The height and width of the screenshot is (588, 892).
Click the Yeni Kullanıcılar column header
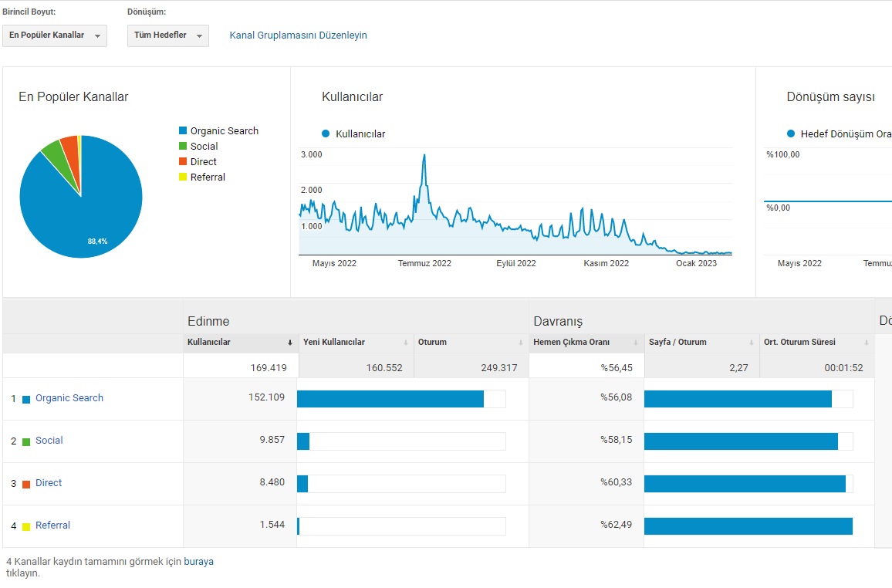(334, 343)
